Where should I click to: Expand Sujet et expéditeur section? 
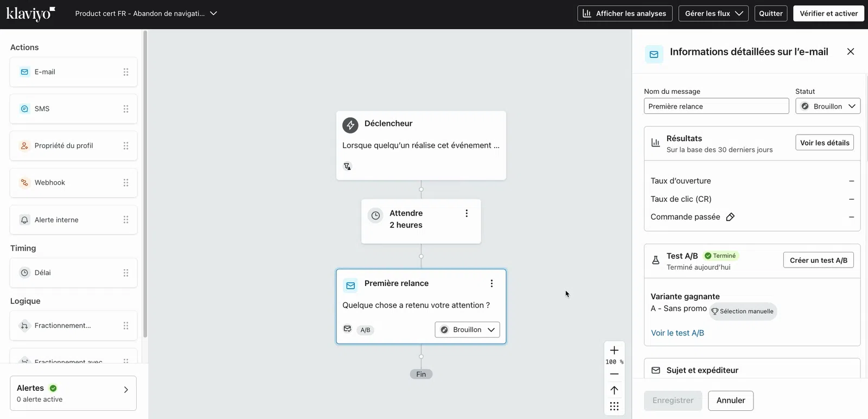click(x=752, y=370)
